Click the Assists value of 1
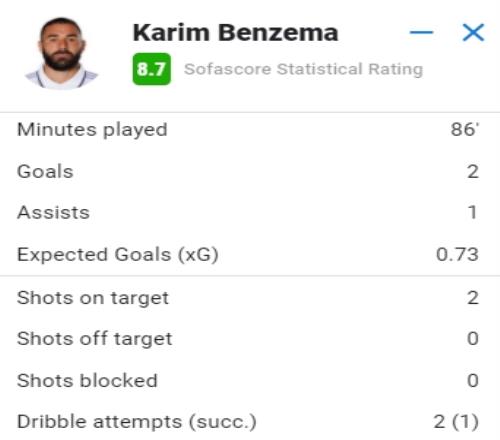This screenshot has width=500, height=440. click(473, 212)
